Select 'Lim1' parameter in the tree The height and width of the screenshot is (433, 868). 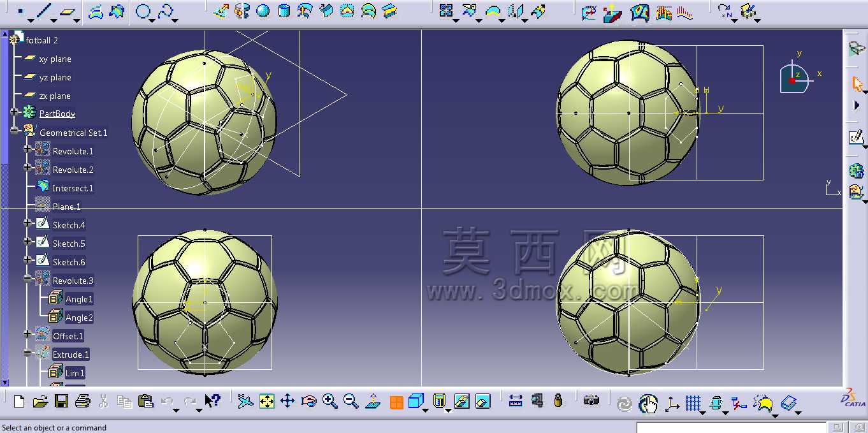(75, 372)
